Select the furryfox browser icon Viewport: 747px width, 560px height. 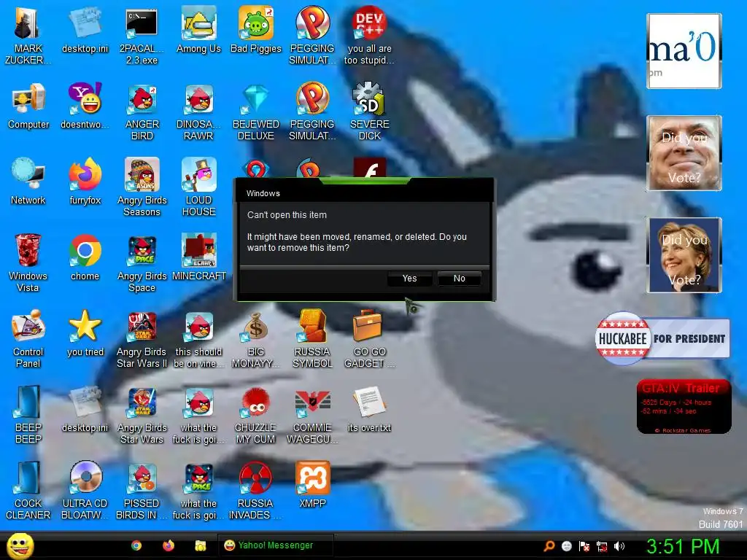point(85,182)
